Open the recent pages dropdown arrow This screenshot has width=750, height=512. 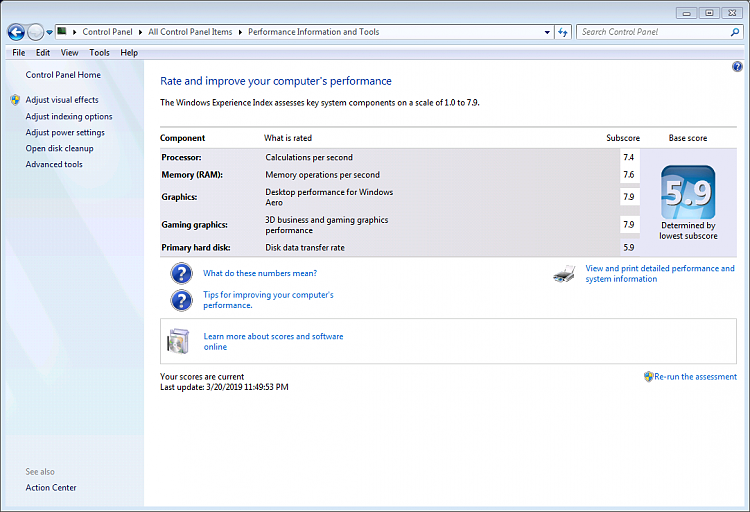49,33
